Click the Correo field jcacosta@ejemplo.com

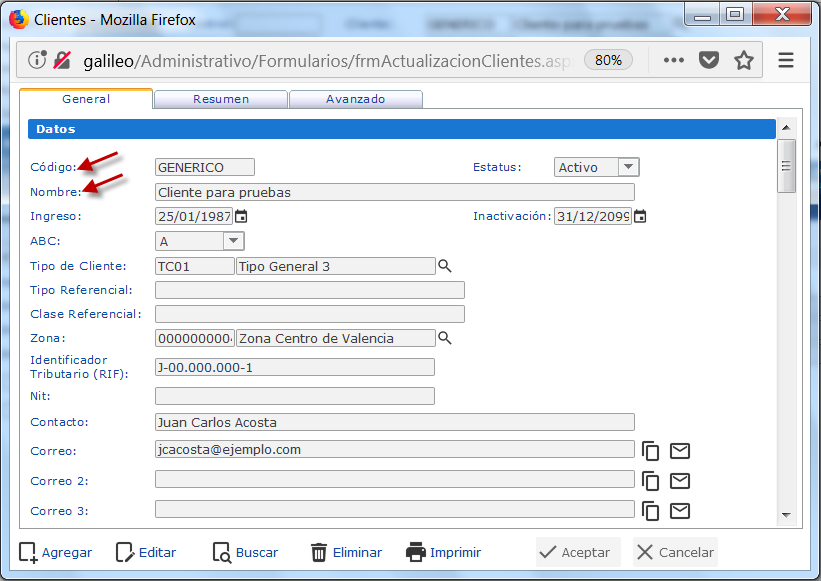click(x=395, y=449)
